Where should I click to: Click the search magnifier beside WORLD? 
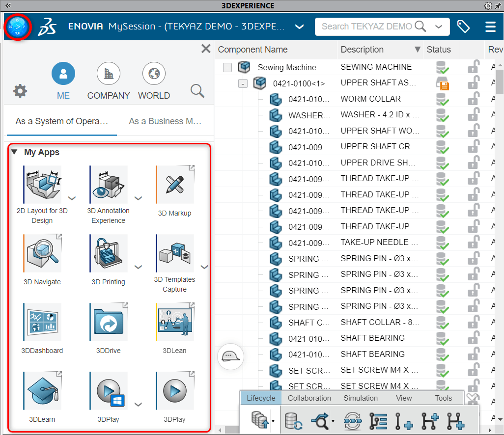197,91
